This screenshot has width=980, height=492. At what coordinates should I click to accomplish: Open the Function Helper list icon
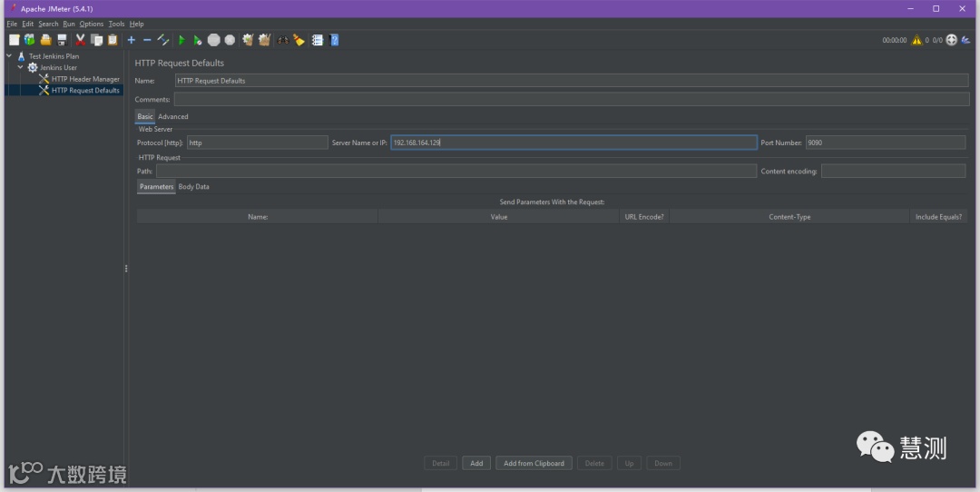tap(318, 40)
